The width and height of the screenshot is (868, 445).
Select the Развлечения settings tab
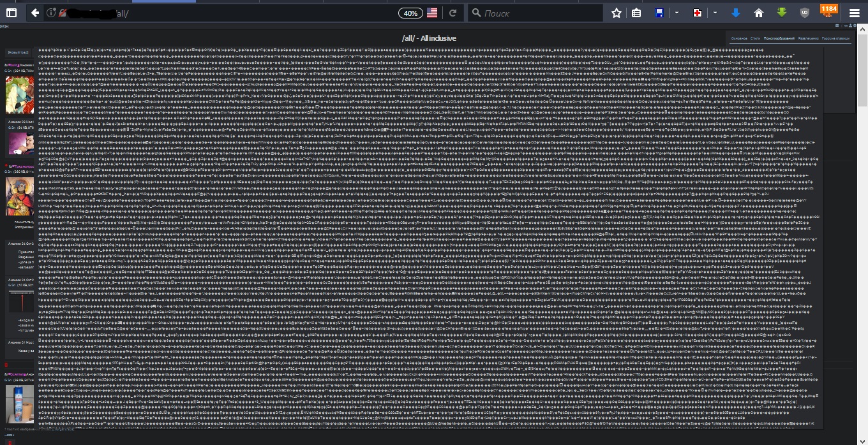(x=809, y=39)
